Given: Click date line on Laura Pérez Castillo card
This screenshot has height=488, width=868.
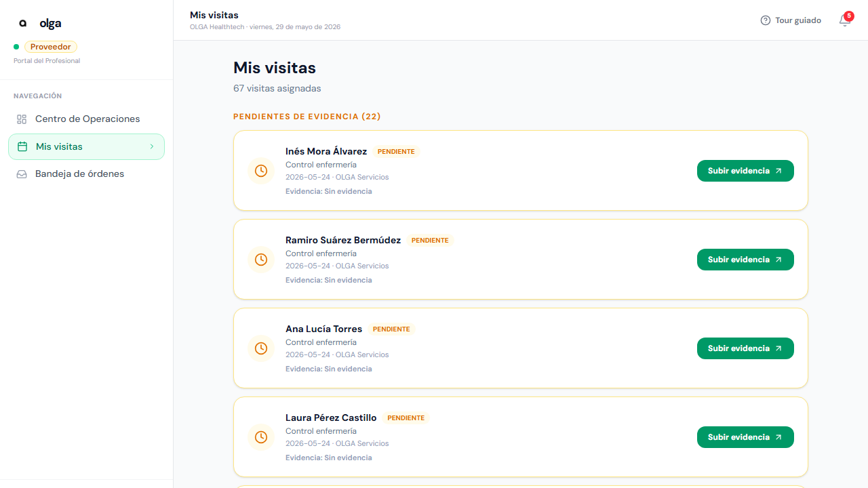Looking at the screenshot, I should coord(337,444).
